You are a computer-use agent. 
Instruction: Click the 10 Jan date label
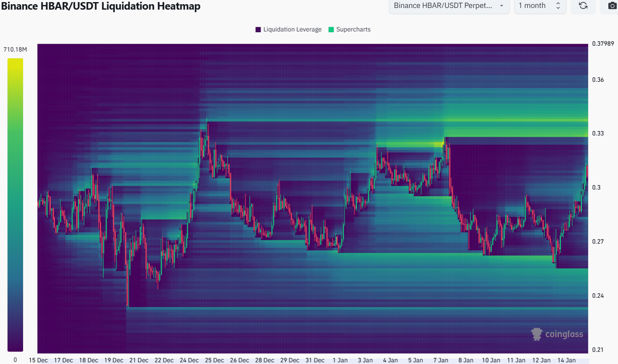coord(491,360)
